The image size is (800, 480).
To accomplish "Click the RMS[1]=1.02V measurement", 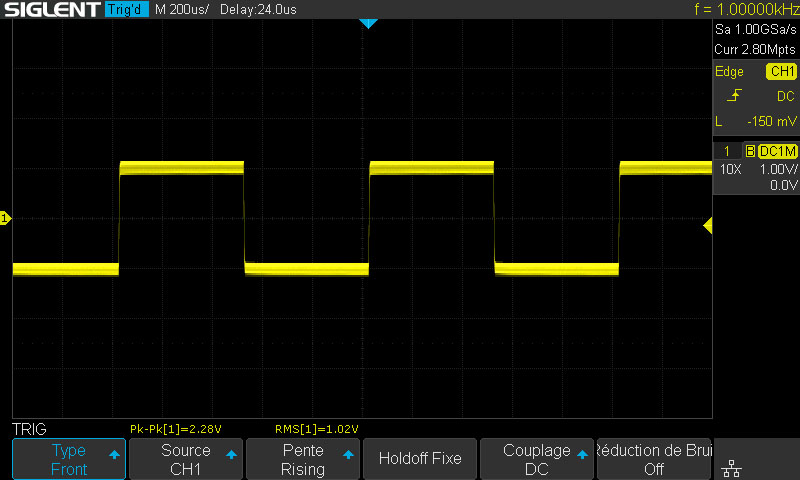I will coord(316,429).
